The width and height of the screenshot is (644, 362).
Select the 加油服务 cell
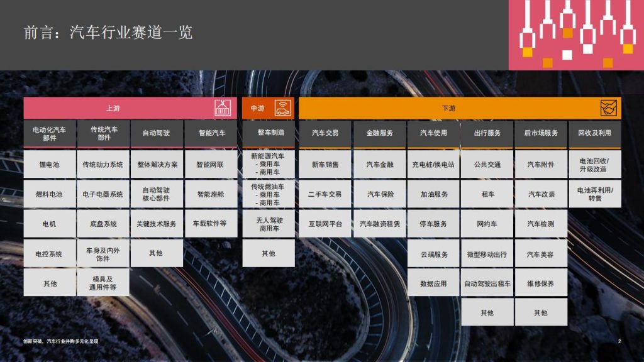point(433,194)
